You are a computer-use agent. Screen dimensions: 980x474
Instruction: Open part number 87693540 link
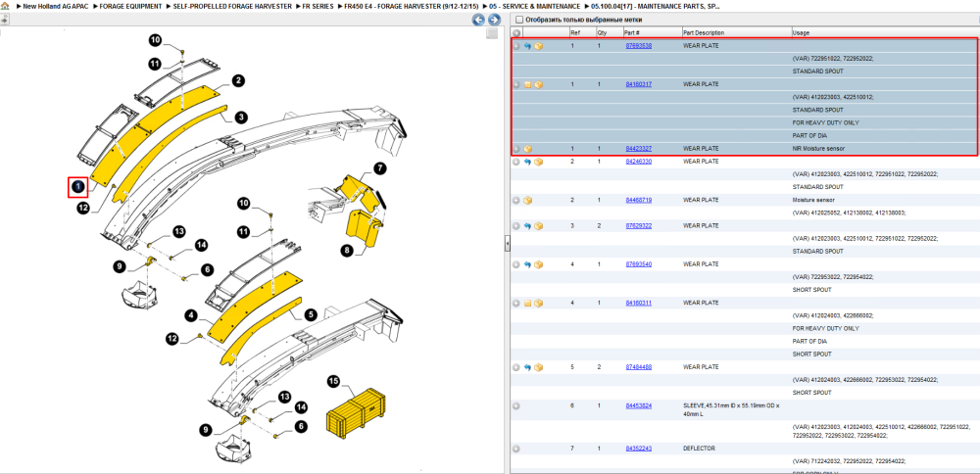[639, 264]
